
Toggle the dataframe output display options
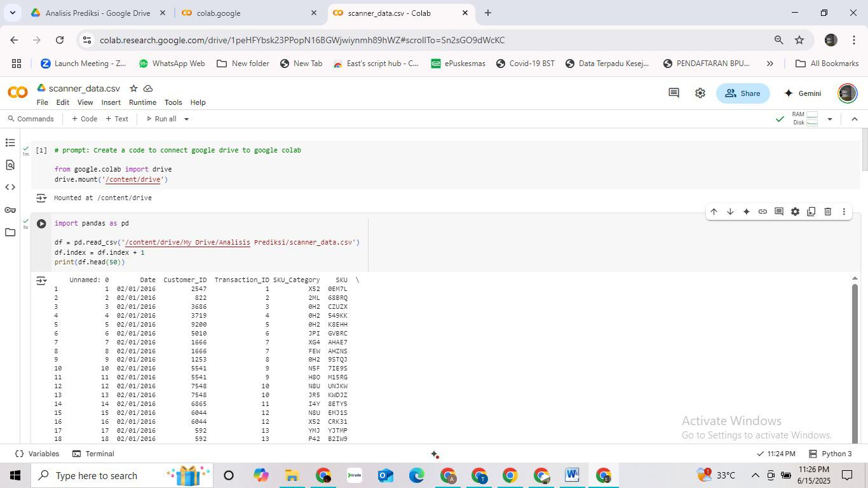click(x=41, y=281)
